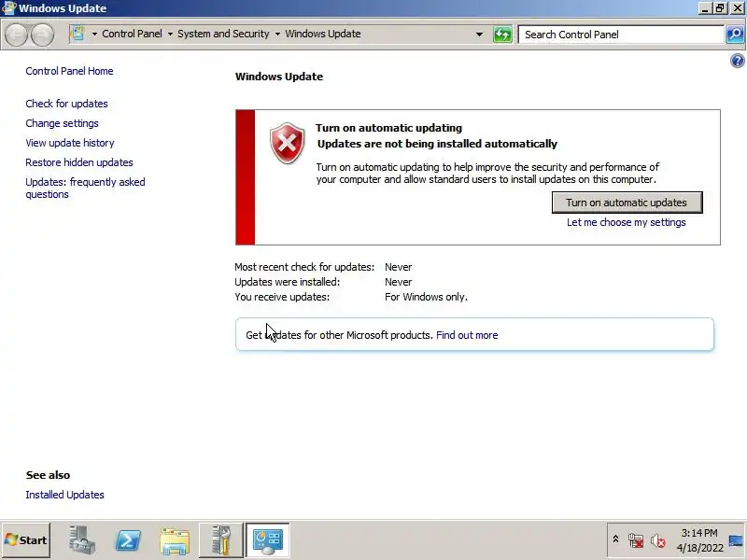Image resolution: width=747 pixels, height=560 pixels.
Task: Click 'You receive updates:' label
Action: coord(282,297)
